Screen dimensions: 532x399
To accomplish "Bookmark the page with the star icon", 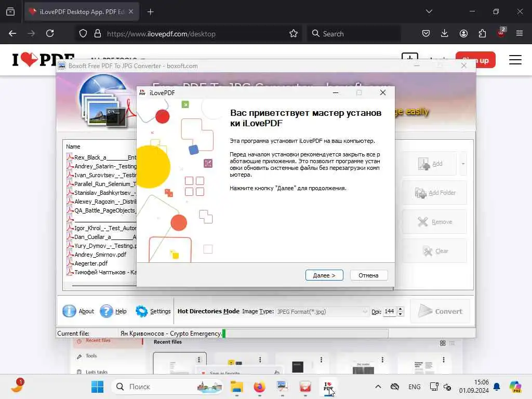I will coord(294,33).
